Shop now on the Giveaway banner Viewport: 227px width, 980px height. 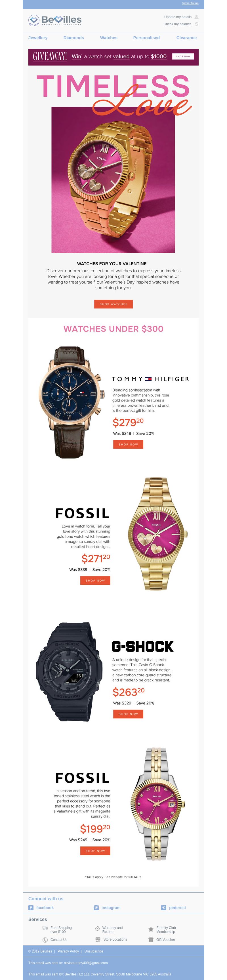pyautogui.click(x=183, y=56)
